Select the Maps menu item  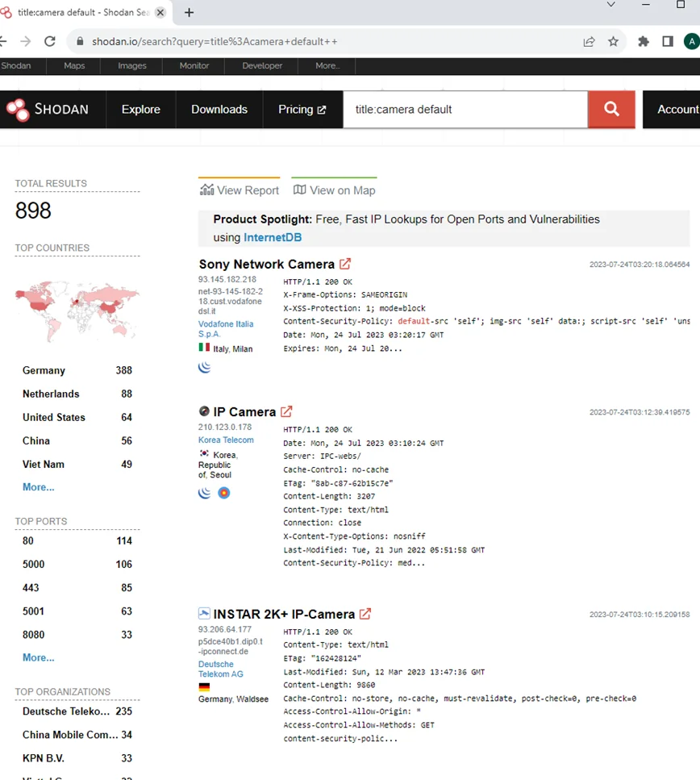(73, 65)
